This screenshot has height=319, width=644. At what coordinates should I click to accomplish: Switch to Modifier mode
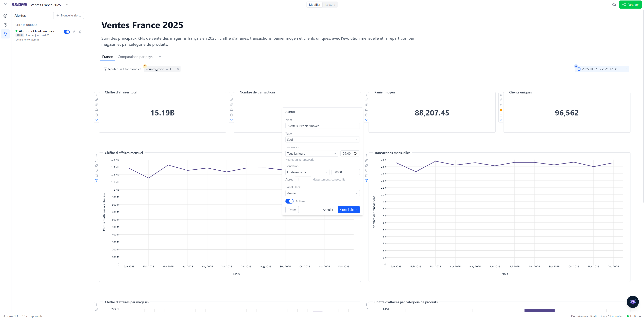315,5
